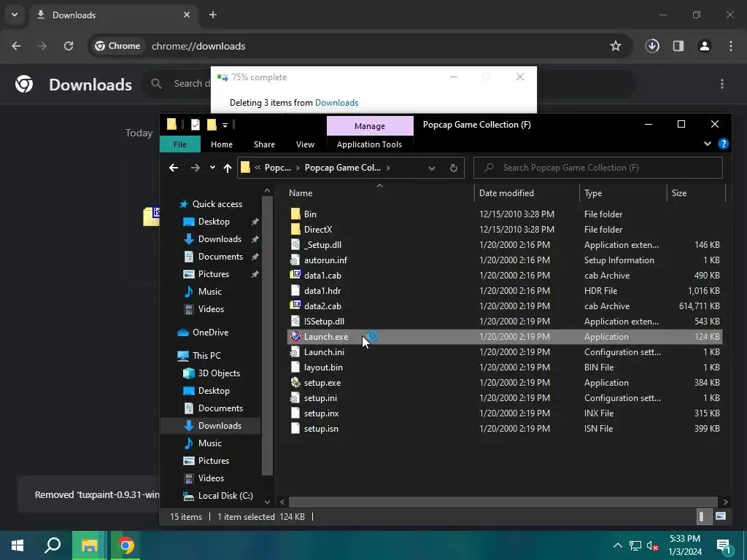The height and width of the screenshot is (560, 747).
Task: Open address bar previous locations dropdown
Action: click(x=432, y=168)
